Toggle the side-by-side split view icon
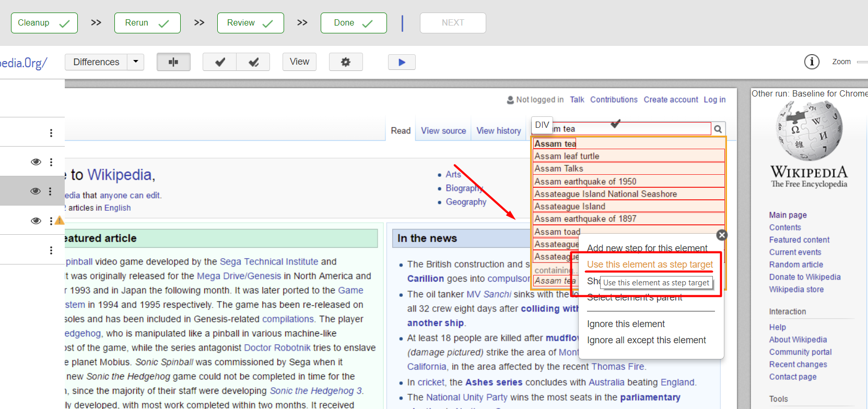This screenshot has width=868, height=409. (173, 62)
